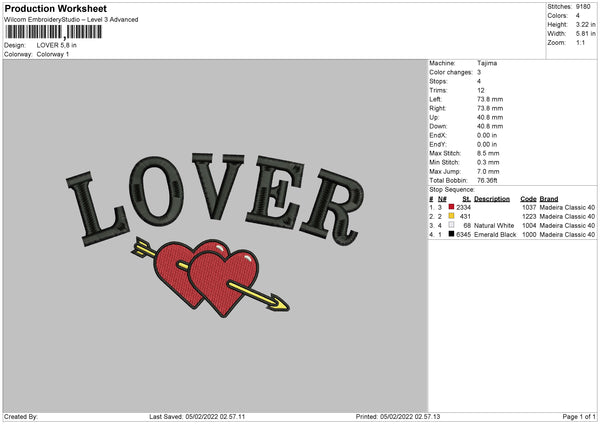The height and width of the screenshot is (424, 600).
Task: Click the Code column header
Action: [x=528, y=198]
